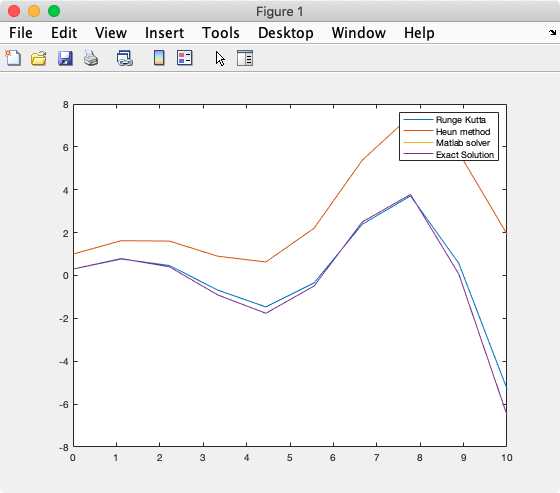This screenshot has width=560, height=493.
Task: Click the y-axis tick label 8
Action: [65, 105]
